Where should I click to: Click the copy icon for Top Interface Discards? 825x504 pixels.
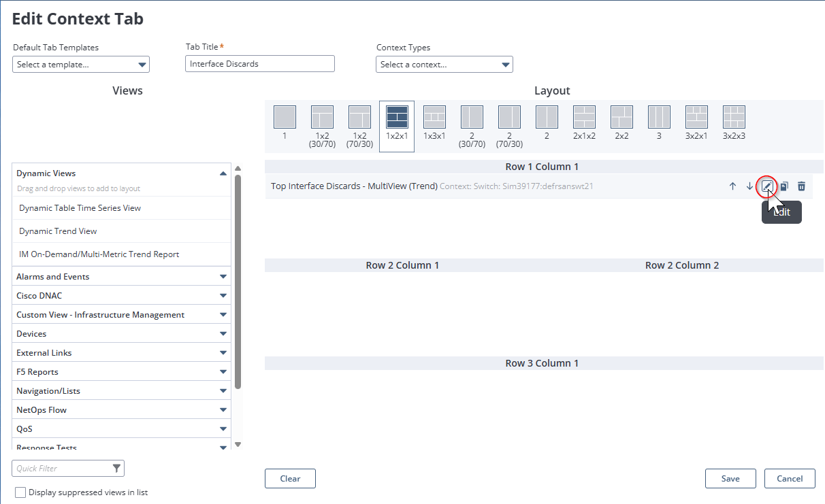pos(784,186)
